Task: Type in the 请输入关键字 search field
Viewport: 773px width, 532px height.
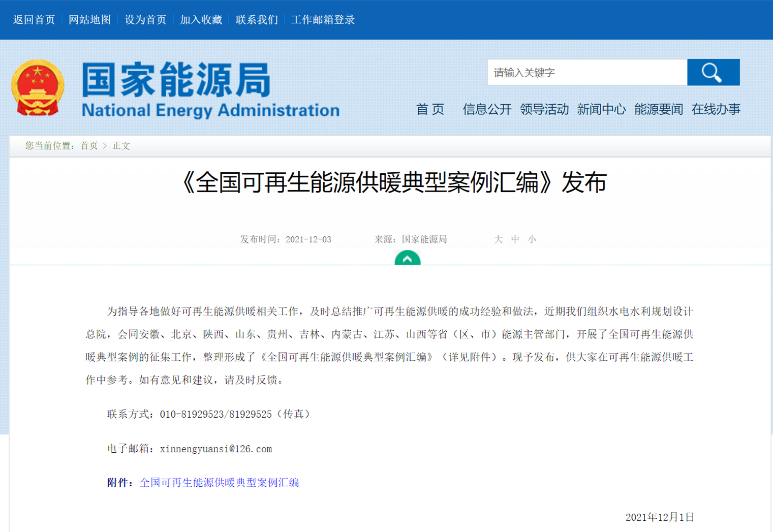Action: coord(586,72)
